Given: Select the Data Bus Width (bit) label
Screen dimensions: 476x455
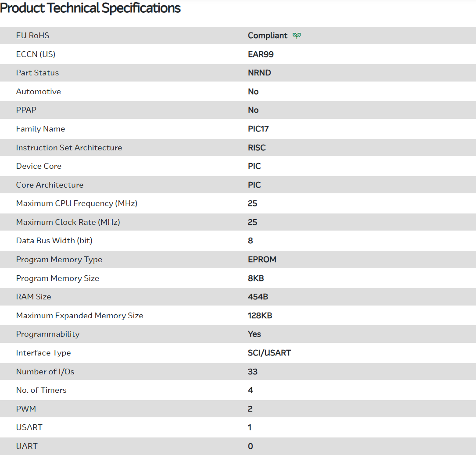Looking at the screenshot, I should (54, 241).
